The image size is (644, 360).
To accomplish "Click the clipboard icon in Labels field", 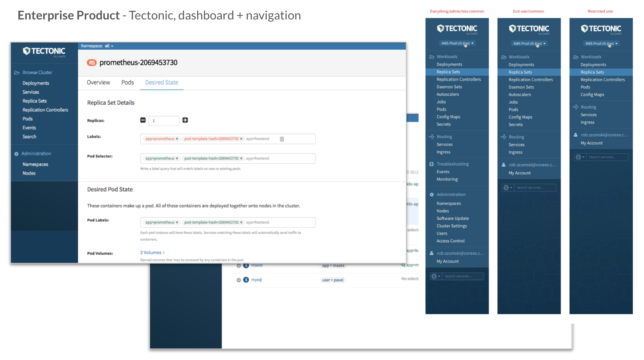I will [x=282, y=139].
